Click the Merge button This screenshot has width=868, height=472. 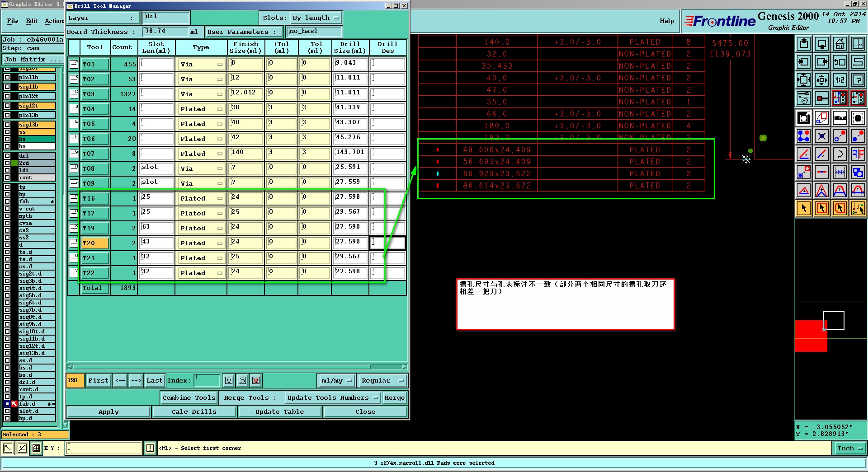[394, 398]
